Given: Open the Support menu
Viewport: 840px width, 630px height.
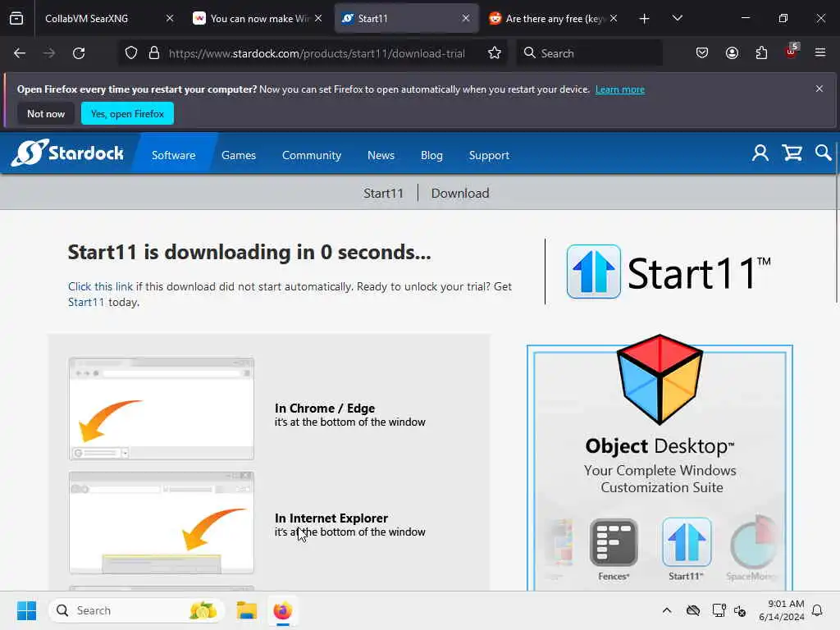Looking at the screenshot, I should click(x=489, y=155).
